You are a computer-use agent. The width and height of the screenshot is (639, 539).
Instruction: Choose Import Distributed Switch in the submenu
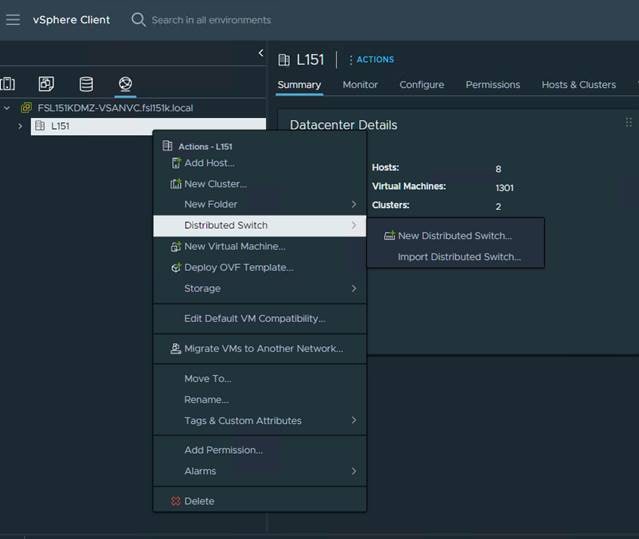pyautogui.click(x=456, y=257)
